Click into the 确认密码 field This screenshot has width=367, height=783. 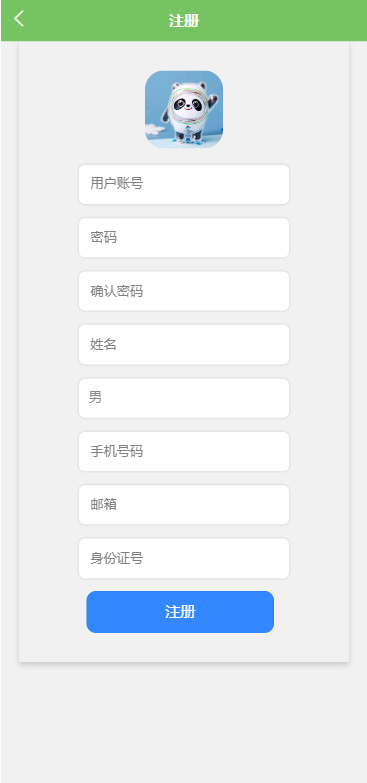click(184, 291)
